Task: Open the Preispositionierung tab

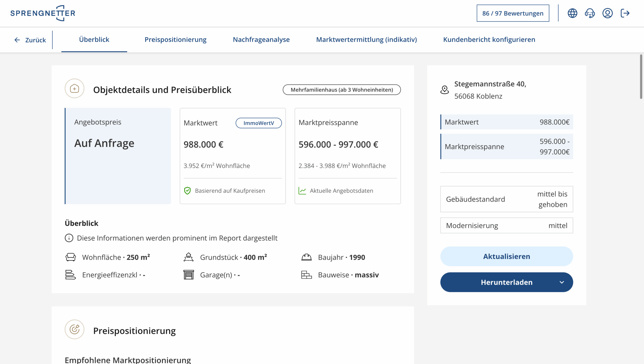Action: coord(175,40)
